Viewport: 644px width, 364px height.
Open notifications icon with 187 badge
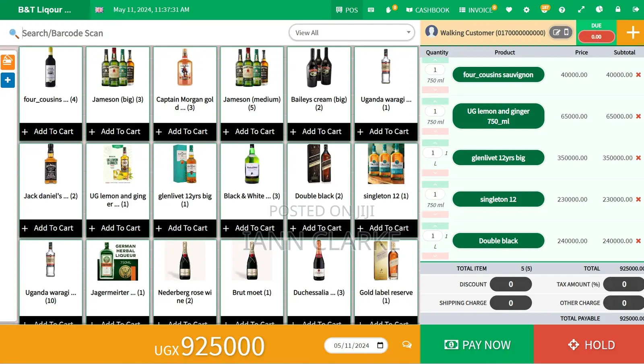pyautogui.click(x=544, y=9)
